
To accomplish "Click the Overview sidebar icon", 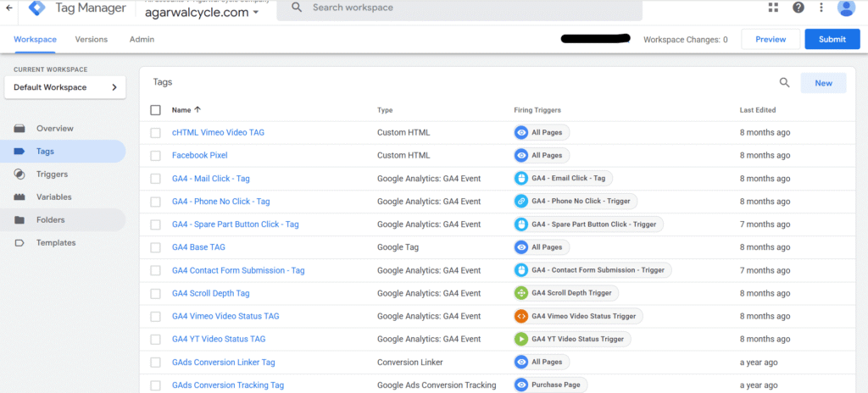I will (20, 129).
